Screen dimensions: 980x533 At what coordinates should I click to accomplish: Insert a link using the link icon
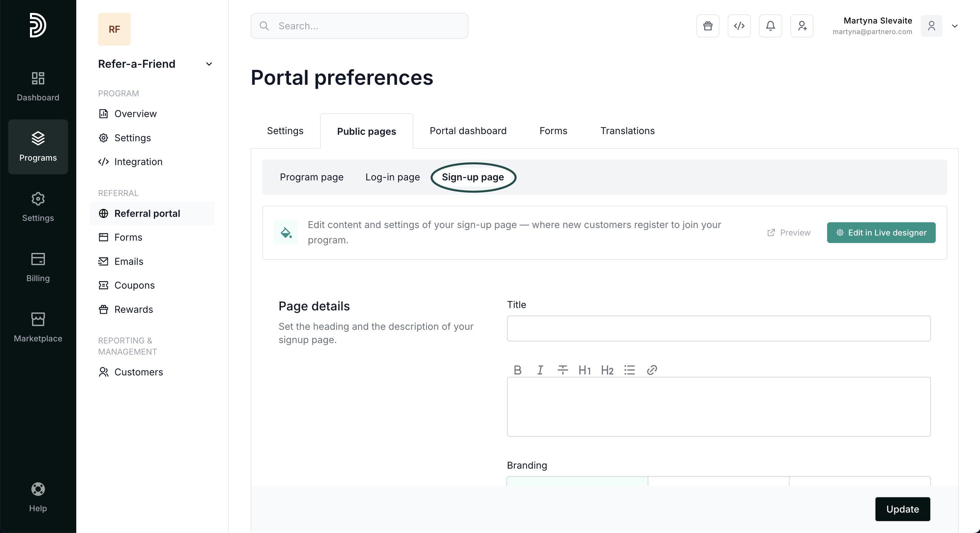coord(652,370)
